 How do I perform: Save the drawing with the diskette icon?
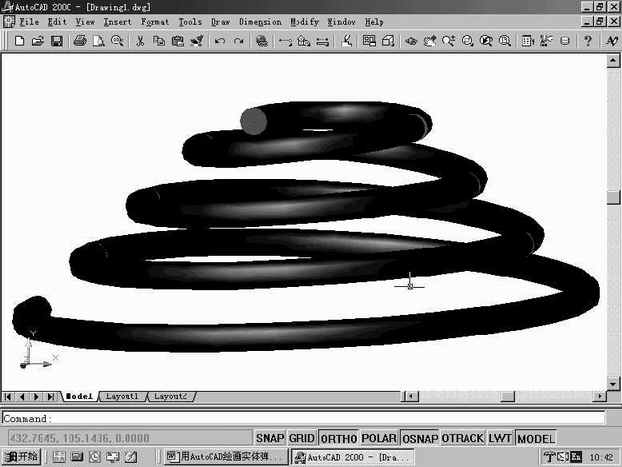57,41
